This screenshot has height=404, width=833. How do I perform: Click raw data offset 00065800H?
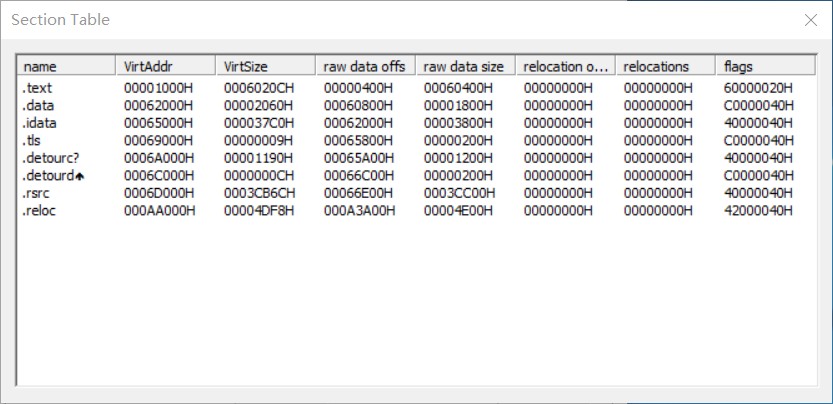point(358,141)
